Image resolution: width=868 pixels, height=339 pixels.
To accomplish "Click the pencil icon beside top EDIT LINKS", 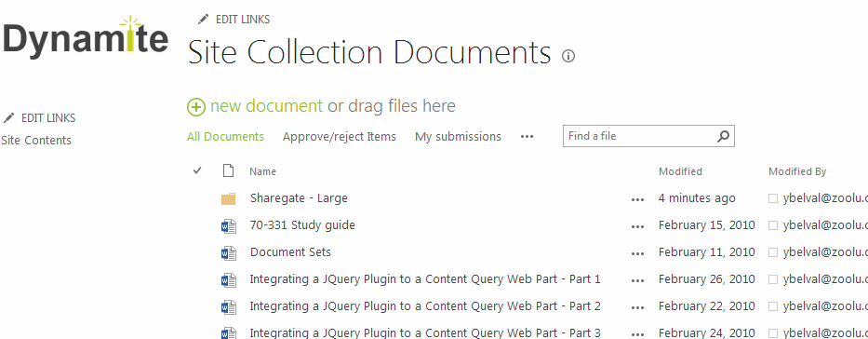I will click(204, 20).
